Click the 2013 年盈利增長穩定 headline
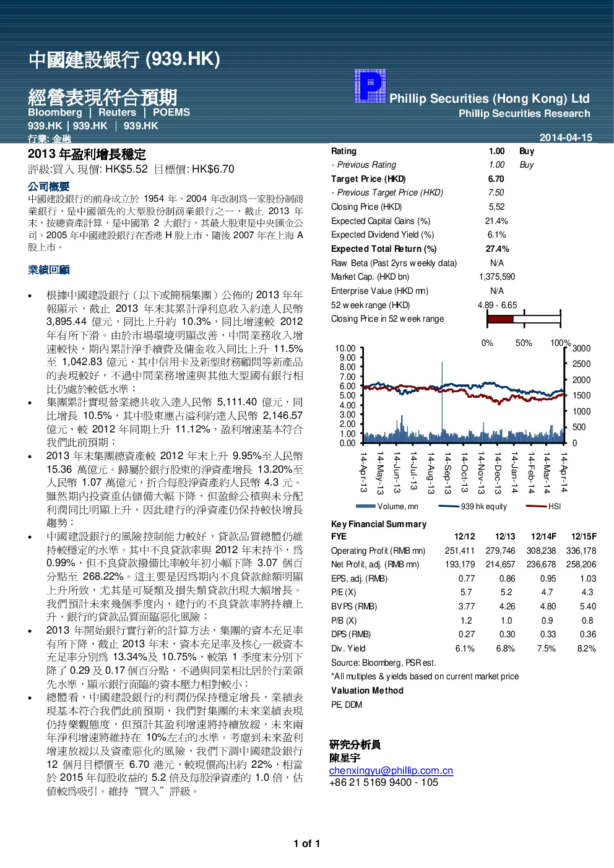Screen dimensions: 614x868 click(x=87, y=154)
